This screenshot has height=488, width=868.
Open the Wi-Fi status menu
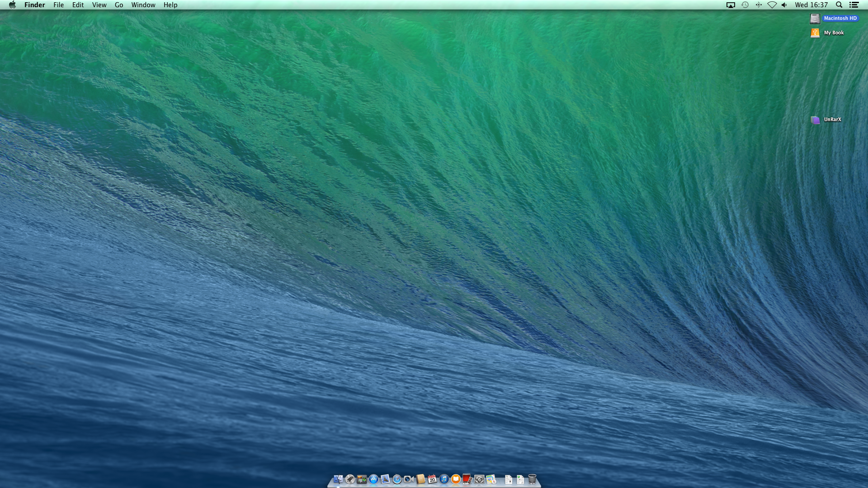(x=772, y=5)
